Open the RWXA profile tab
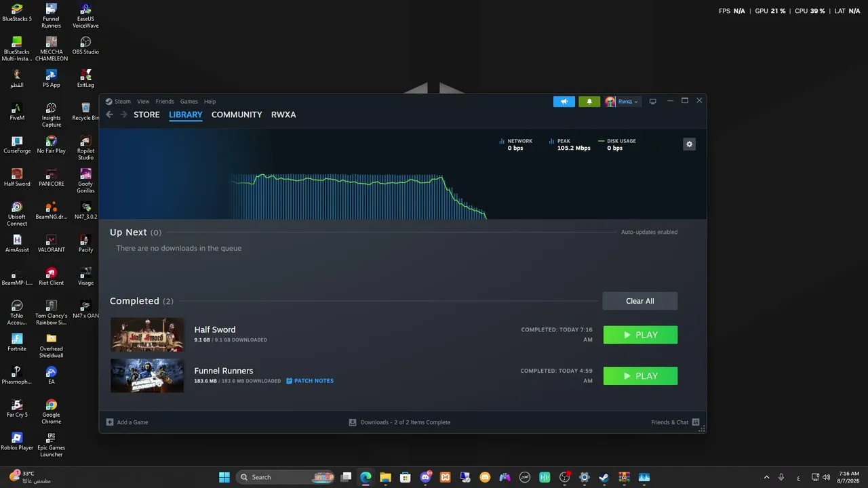The width and height of the screenshot is (868, 488). (x=283, y=115)
